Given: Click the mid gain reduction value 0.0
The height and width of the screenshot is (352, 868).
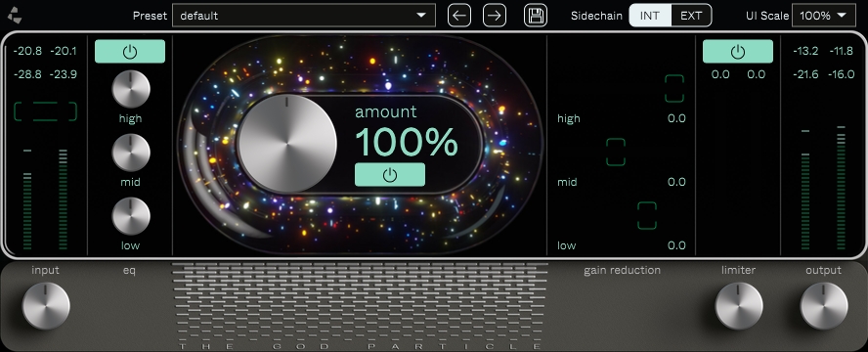Looking at the screenshot, I should pos(676,182).
